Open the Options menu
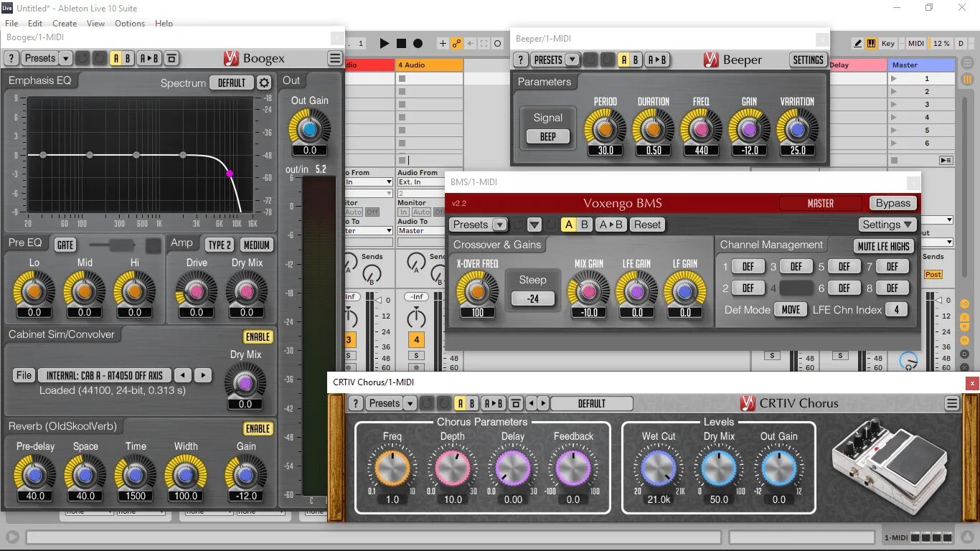This screenshot has width=980, height=551. pos(130,23)
